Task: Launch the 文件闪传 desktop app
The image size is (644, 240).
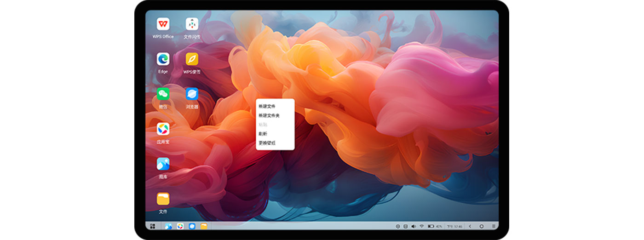Action: tap(192, 24)
